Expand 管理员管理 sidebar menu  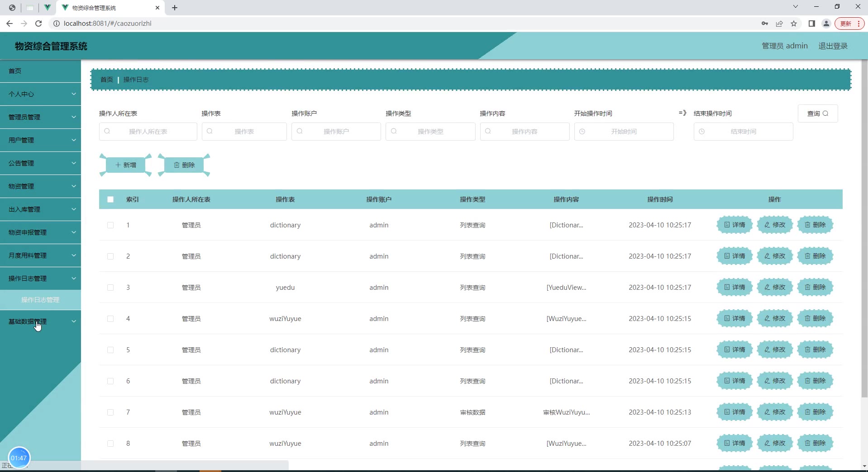click(40, 117)
